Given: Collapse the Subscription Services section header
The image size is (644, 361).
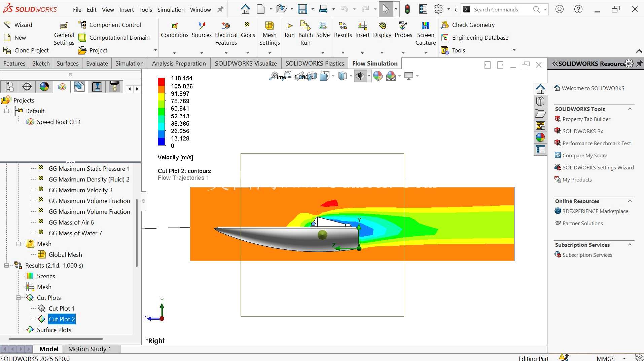Looking at the screenshot, I should click(x=630, y=245).
